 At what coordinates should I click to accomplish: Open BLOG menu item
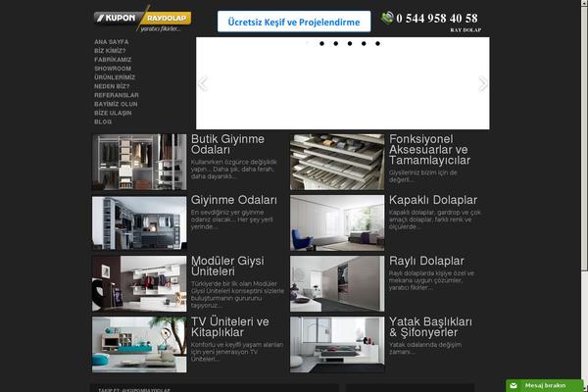(x=103, y=122)
